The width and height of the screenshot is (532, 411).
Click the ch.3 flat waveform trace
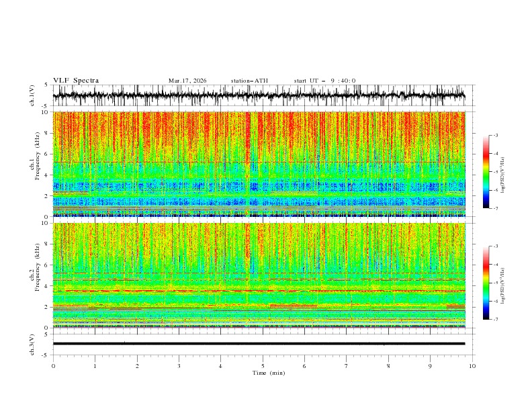coord(259,344)
